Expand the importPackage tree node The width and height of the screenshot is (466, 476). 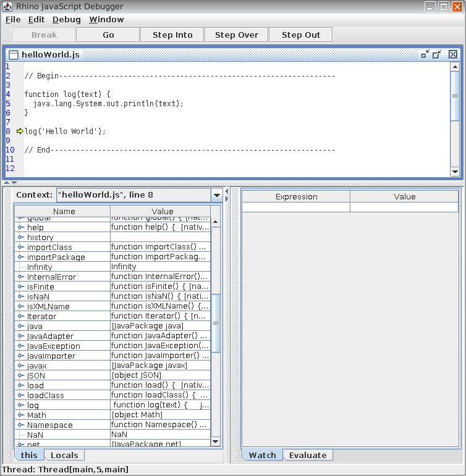point(20,257)
